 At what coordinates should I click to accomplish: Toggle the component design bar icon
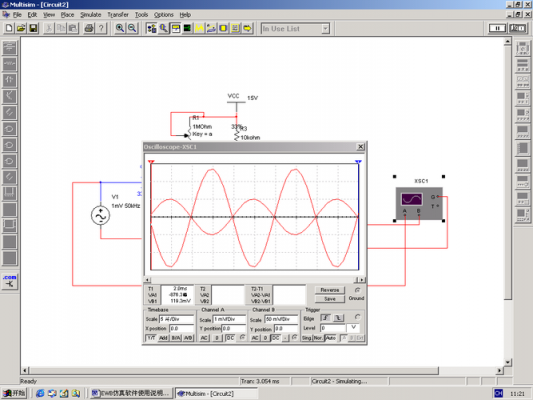point(151,28)
